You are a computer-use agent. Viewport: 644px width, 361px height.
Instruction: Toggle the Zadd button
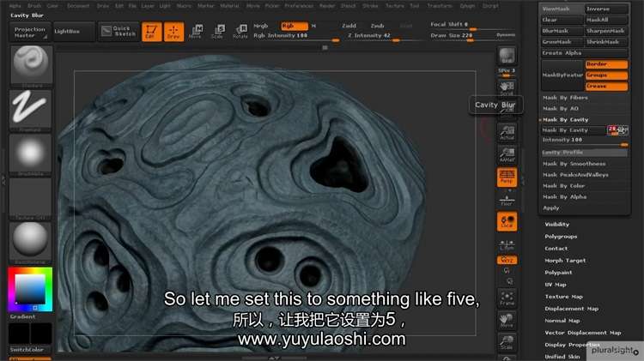[x=349, y=26]
